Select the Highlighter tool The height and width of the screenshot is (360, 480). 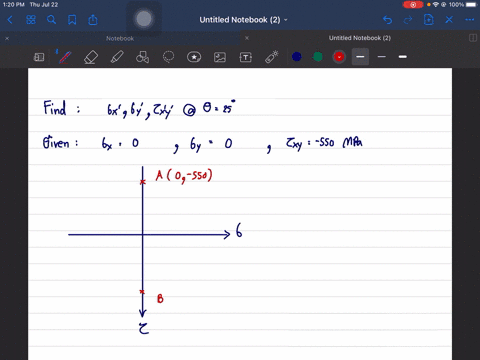coord(117,57)
